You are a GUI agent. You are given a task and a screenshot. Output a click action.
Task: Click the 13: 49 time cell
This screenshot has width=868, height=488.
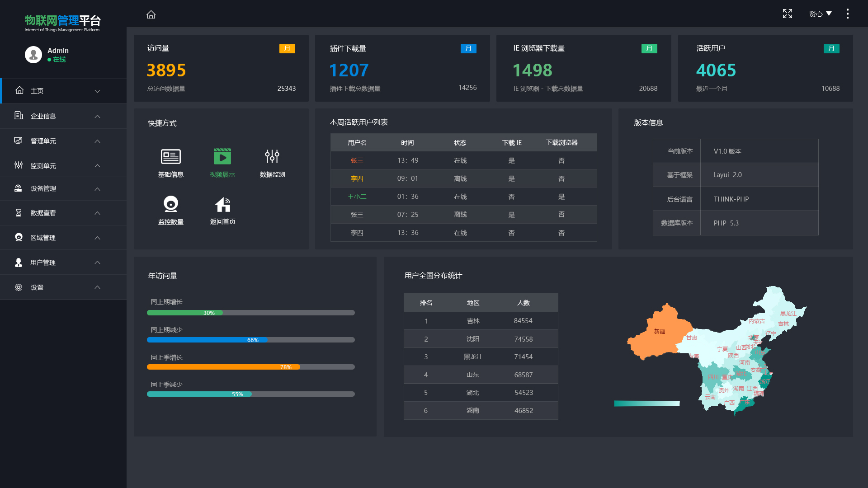(408, 160)
